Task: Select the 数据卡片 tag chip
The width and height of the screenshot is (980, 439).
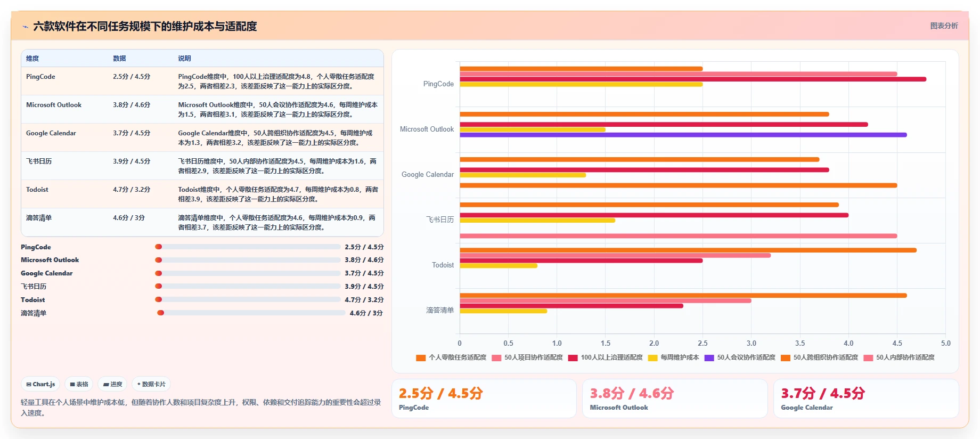Action: 151,384
